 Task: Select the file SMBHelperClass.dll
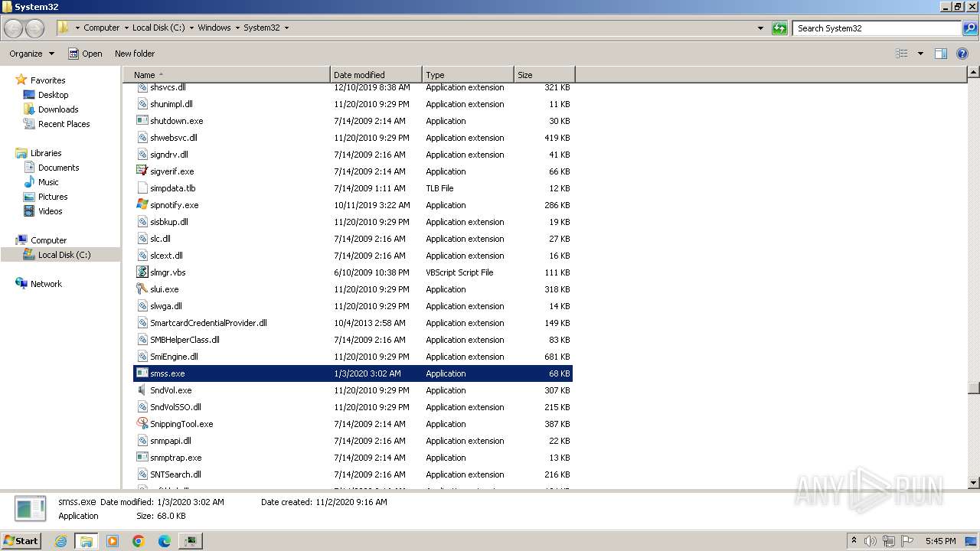(185, 340)
